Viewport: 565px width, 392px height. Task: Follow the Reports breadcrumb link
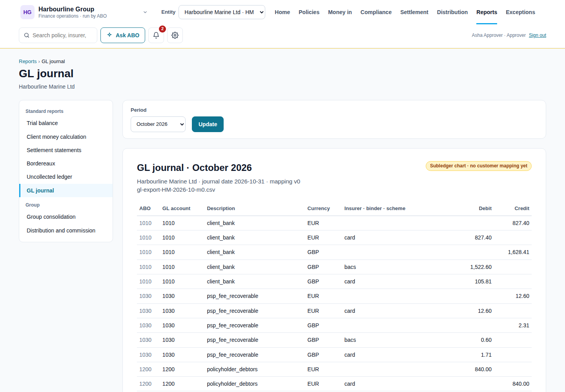tap(27, 62)
